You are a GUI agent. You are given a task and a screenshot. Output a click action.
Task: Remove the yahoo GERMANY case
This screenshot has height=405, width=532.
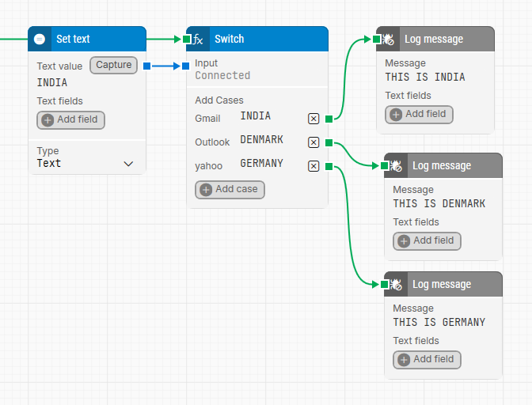click(x=313, y=166)
